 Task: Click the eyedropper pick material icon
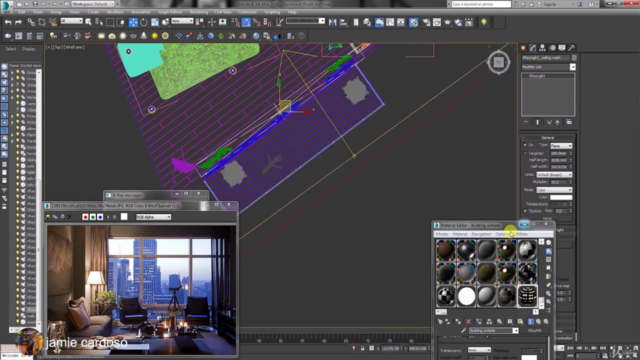click(463, 330)
